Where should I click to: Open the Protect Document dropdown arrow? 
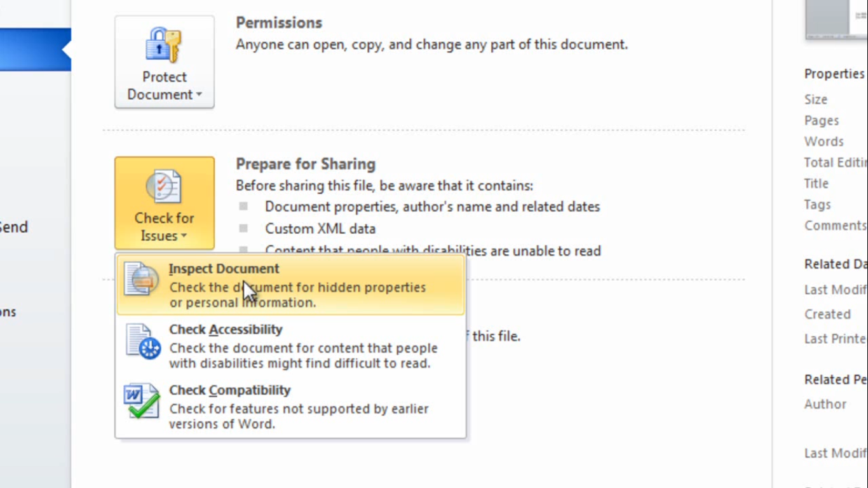[199, 95]
